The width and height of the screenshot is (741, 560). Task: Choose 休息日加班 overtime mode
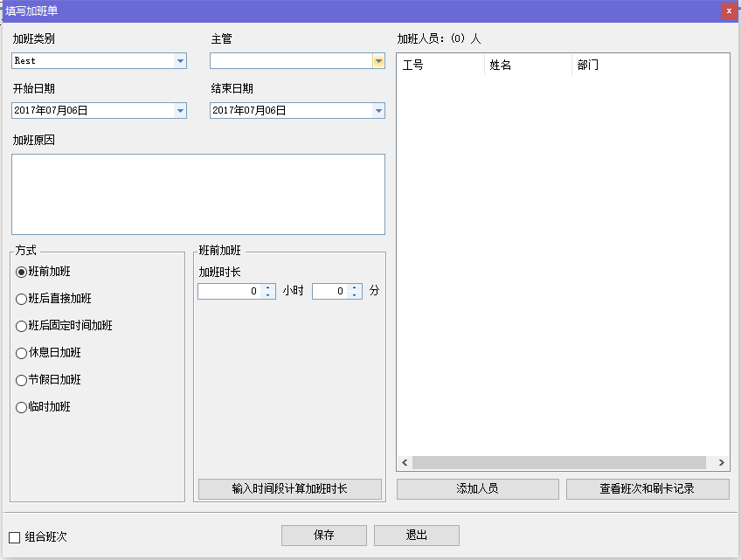(22, 353)
